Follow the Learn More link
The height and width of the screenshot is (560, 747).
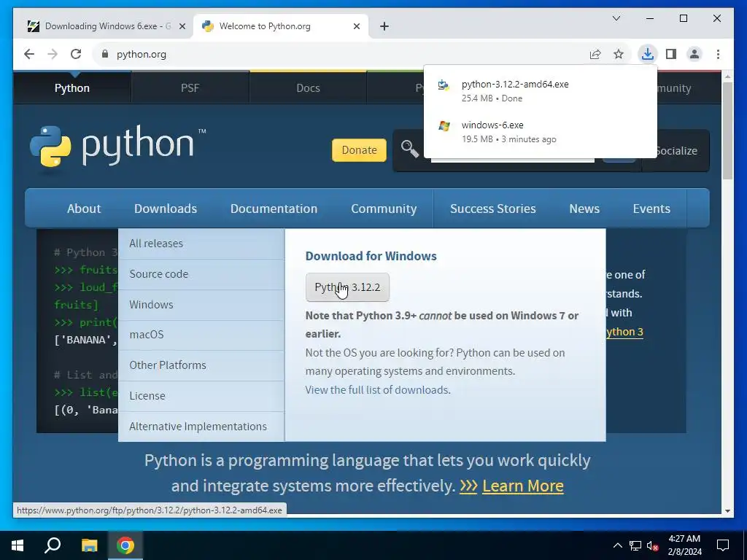pos(522,486)
